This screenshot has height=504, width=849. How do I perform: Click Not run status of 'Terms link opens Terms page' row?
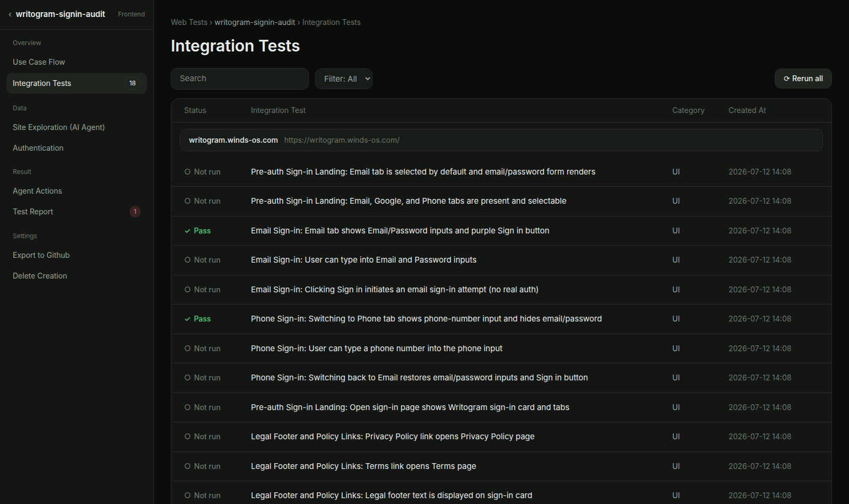point(202,466)
